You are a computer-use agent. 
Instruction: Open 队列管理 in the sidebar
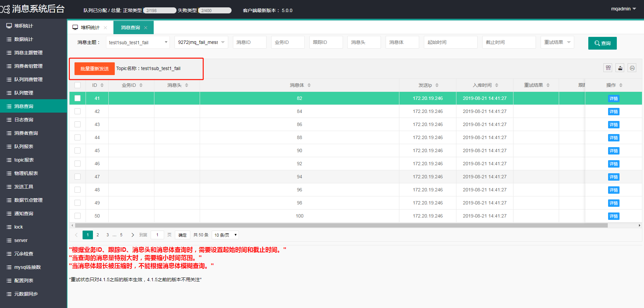coord(34,93)
